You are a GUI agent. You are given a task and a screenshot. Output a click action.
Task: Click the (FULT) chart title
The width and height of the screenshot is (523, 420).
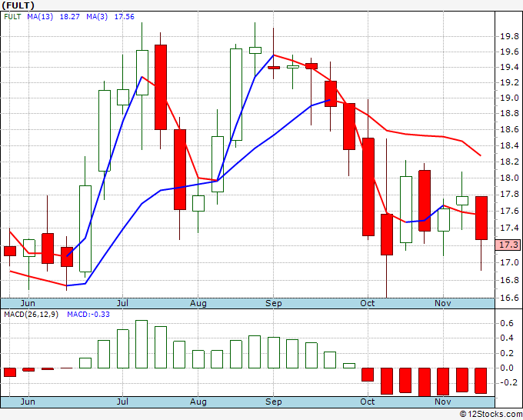tap(18, 5)
